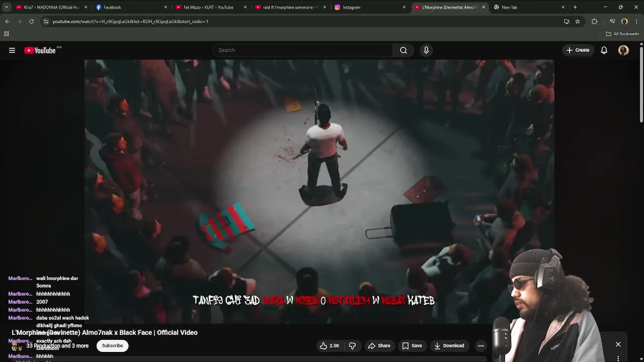The width and height of the screenshot is (644, 362).
Task: Bookmark this page with the star
Action: (578, 21)
